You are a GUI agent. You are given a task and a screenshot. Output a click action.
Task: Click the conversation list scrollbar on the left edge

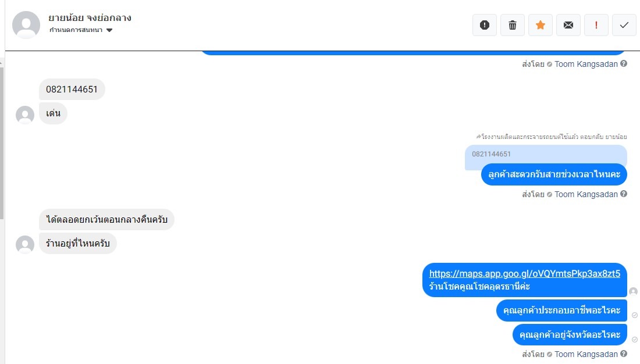2,143
